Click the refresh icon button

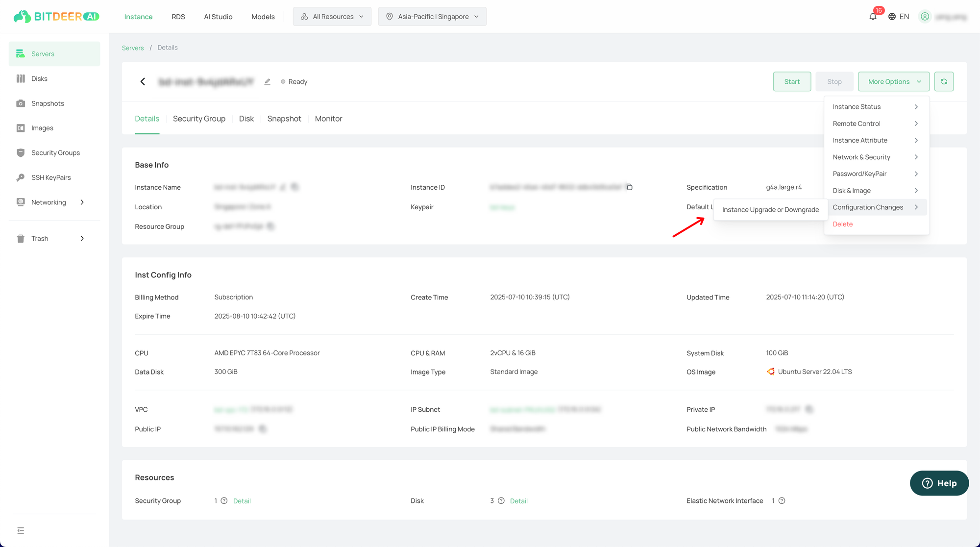click(944, 82)
